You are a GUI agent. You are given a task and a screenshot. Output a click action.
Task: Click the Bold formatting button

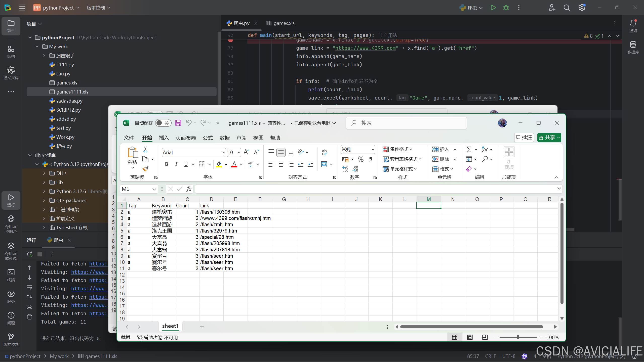(166, 164)
